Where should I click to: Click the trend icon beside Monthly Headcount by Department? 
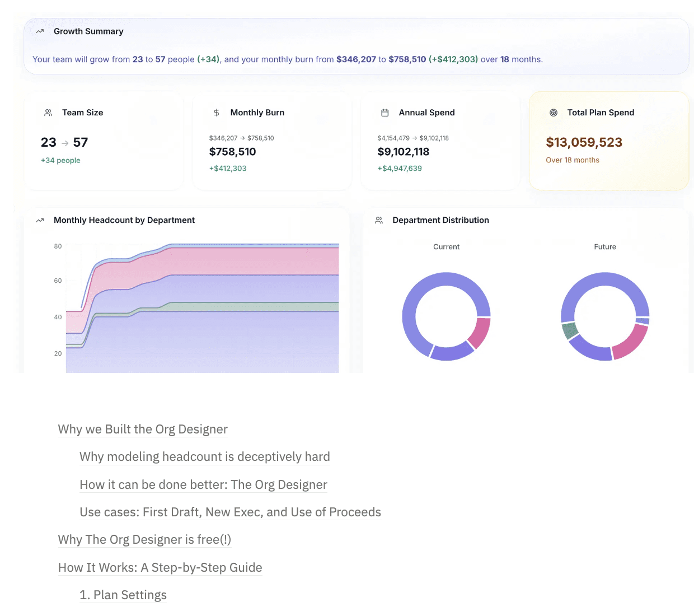click(x=40, y=220)
